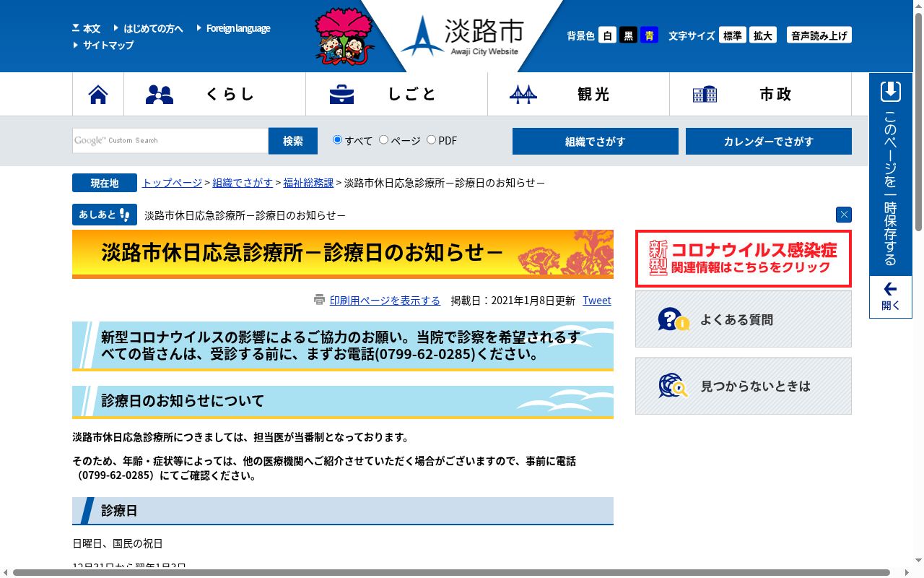Jump to 本文 link
The image size is (924, 578).
[x=92, y=28]
